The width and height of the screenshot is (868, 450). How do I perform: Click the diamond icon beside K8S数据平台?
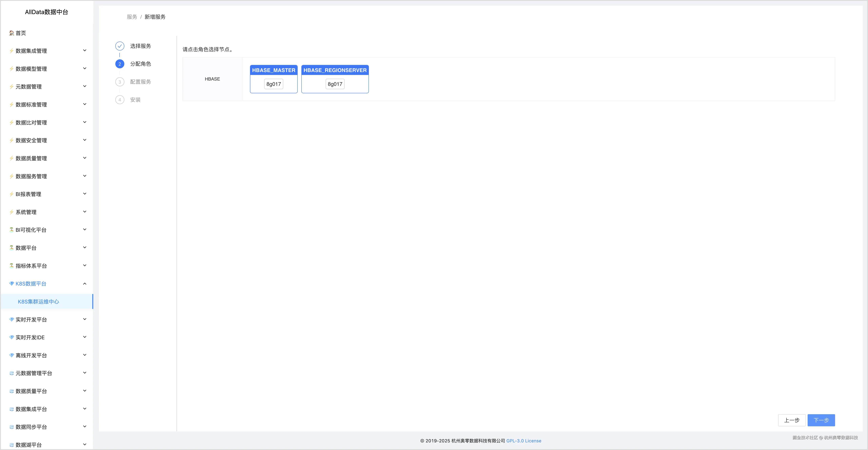click(12, 284)
